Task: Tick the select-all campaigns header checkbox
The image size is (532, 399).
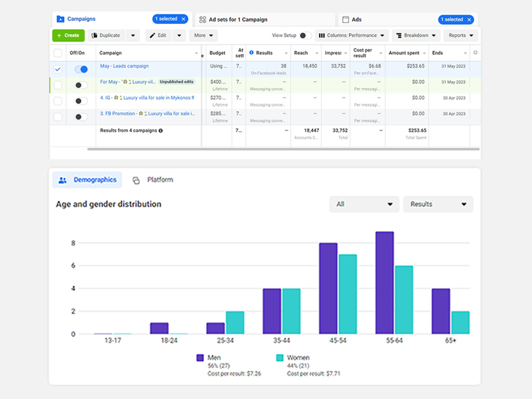Action: coord(58,53)
